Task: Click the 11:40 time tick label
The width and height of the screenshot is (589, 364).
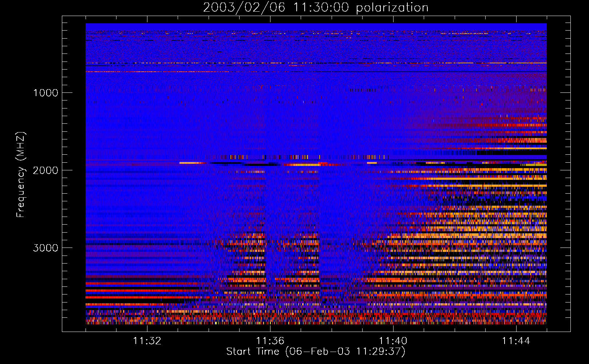Action: coord(393,341)
